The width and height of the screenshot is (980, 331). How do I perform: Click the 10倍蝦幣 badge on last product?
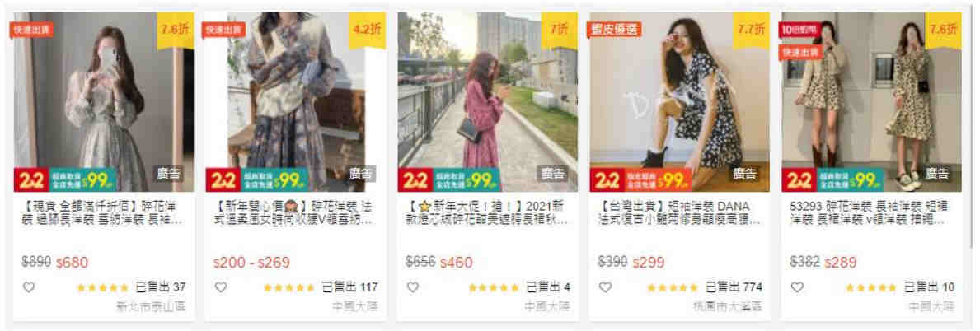[801, 29]
